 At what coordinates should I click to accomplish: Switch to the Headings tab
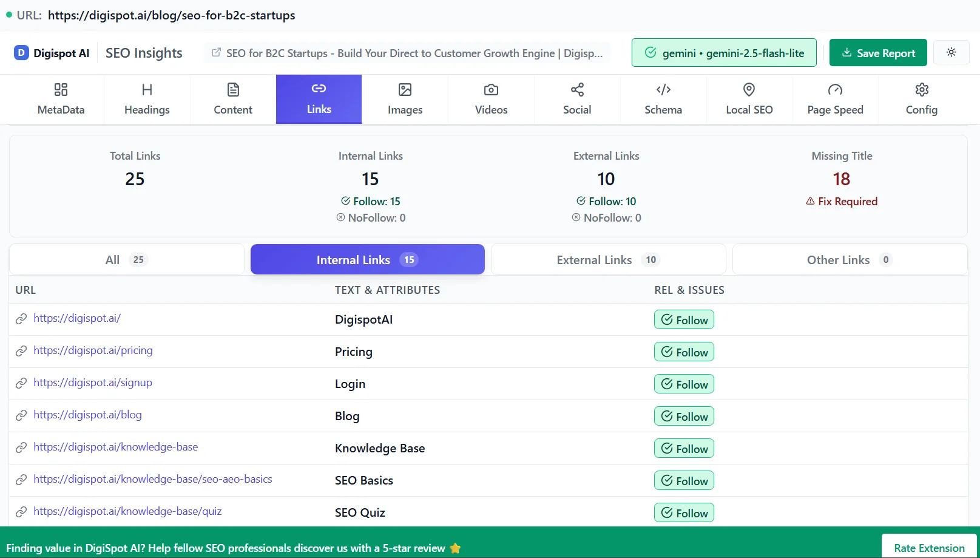pyautogui.click(x=147, y=100)
